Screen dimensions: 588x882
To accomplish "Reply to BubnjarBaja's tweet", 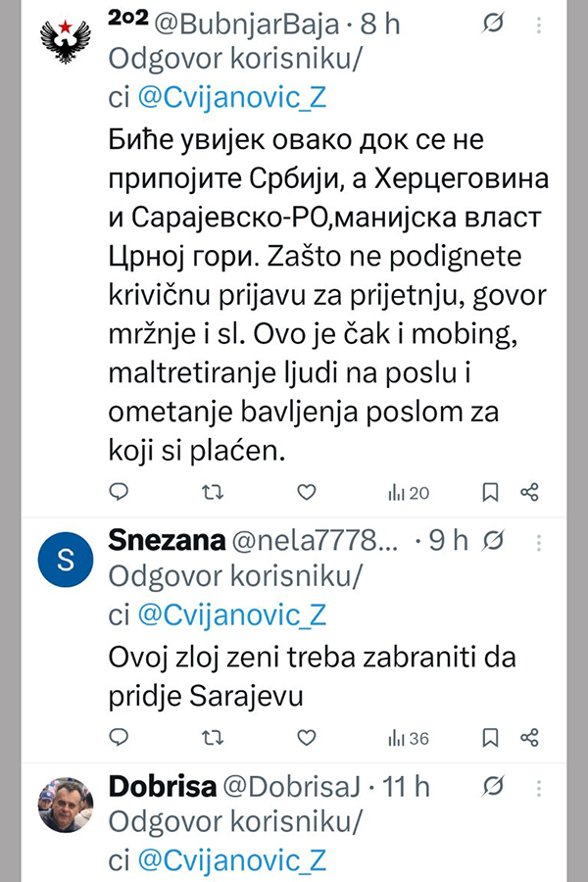I will 118,492.
